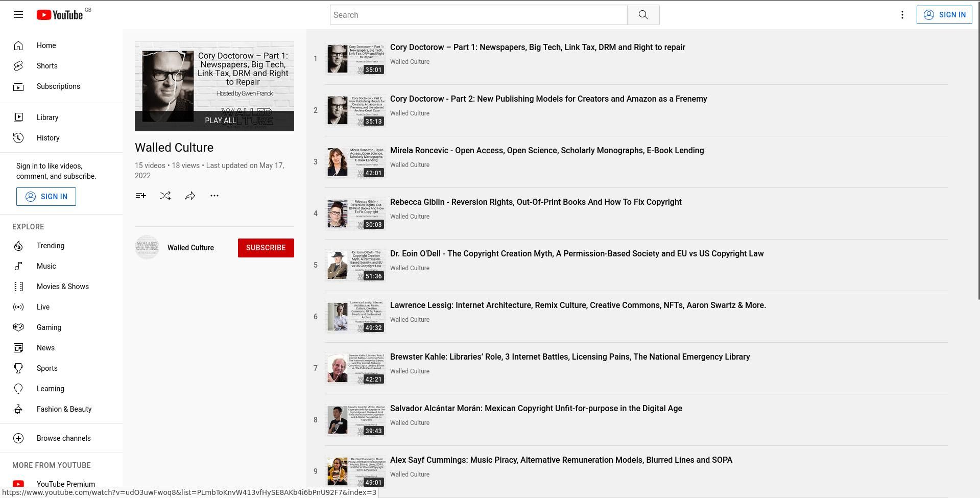Click Lawrence Lessig video thumbnail
This screenshot has height=498, width=980.
356,317
